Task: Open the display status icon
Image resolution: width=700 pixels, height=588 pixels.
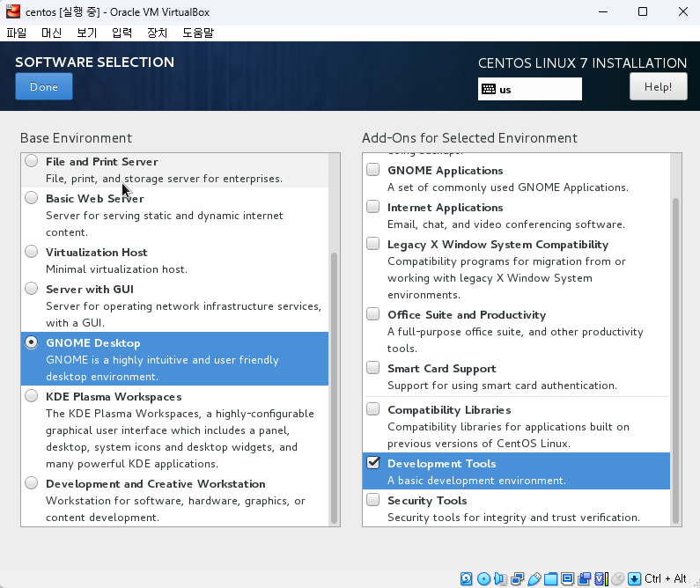Action: point(567,578)
